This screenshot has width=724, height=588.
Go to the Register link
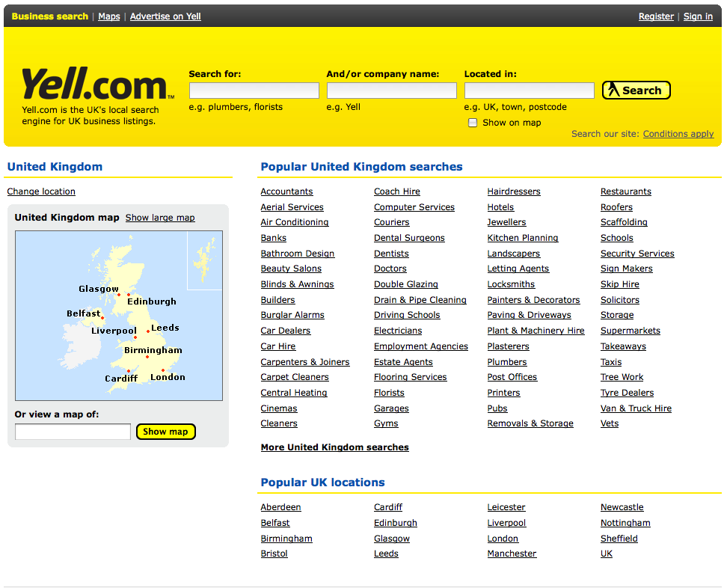656,16
